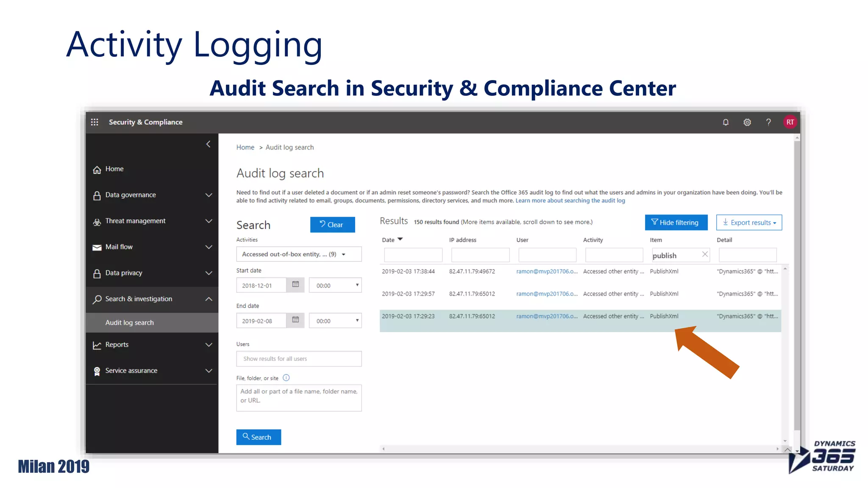This screenshot has width=868, height=488.
Task: Open the End date calendar picker
Action: pyautogui.click(x=295, y=320)
